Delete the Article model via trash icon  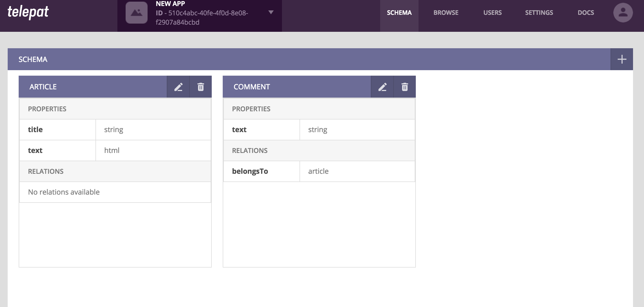point(201,87)
